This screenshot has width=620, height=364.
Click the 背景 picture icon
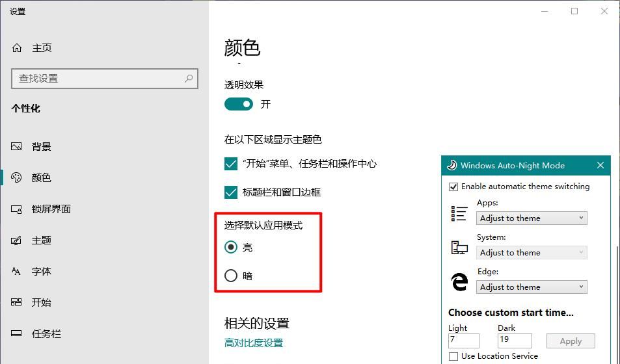(16, 147)
